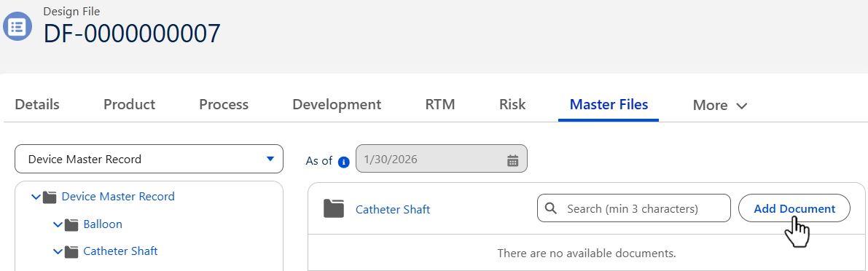
Task: Select the RTM tab
Action: click(x=440, y=104)
